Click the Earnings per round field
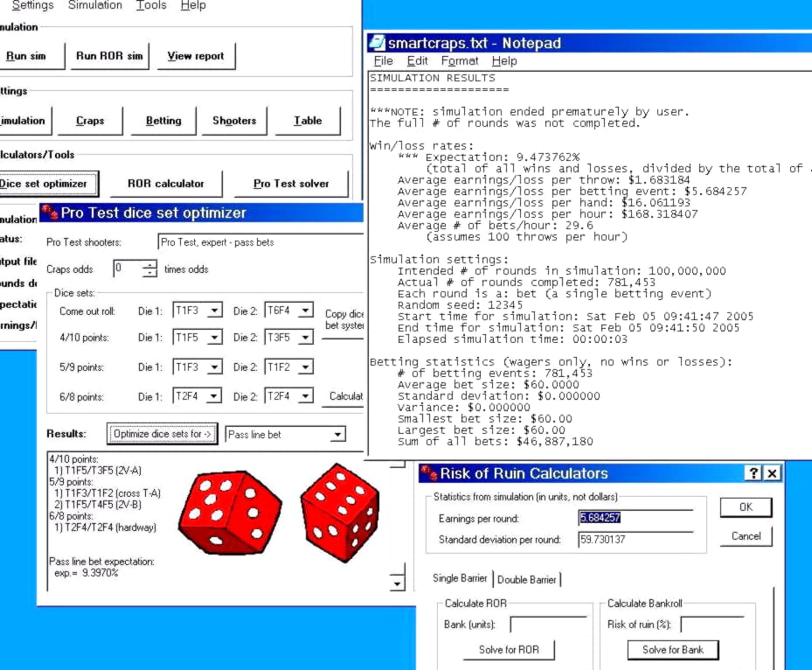The height and width of the screenshot is (670, 812). click(x=635, y=518)
